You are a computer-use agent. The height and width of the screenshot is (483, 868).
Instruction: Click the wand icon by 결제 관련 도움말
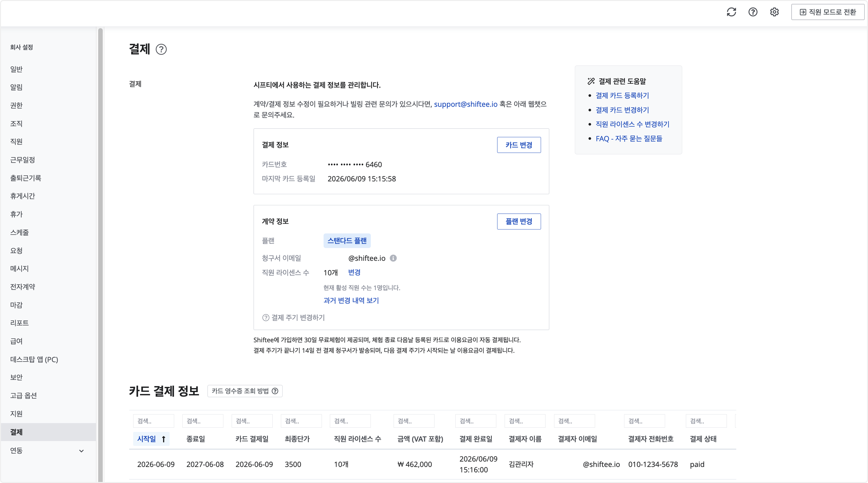click(591, 81)
